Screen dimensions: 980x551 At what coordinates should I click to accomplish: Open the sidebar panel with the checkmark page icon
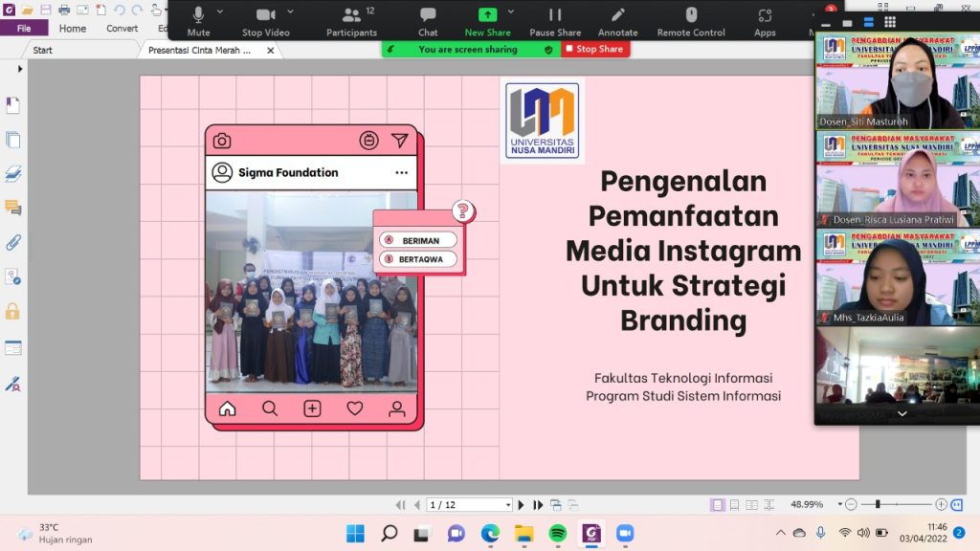point(12,276)
